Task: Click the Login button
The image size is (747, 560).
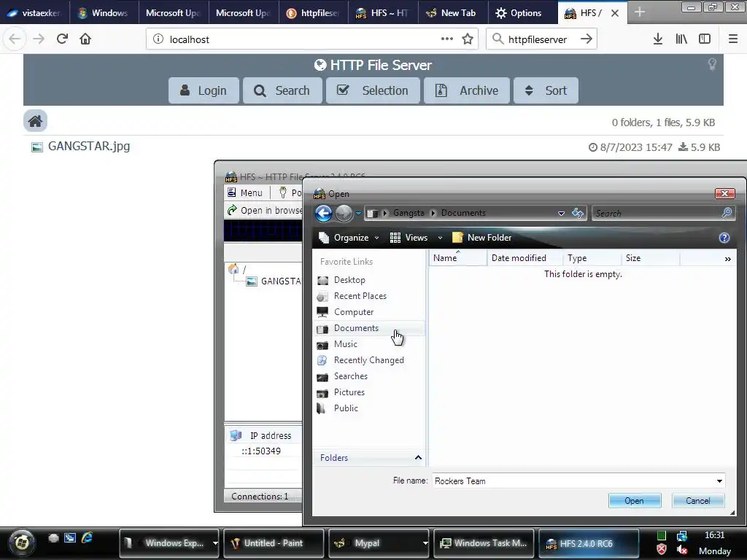Action: [204, 90]
